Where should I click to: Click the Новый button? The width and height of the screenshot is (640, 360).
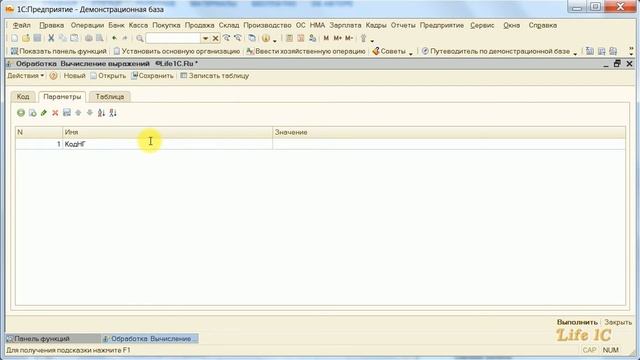[x=74, y=76]
